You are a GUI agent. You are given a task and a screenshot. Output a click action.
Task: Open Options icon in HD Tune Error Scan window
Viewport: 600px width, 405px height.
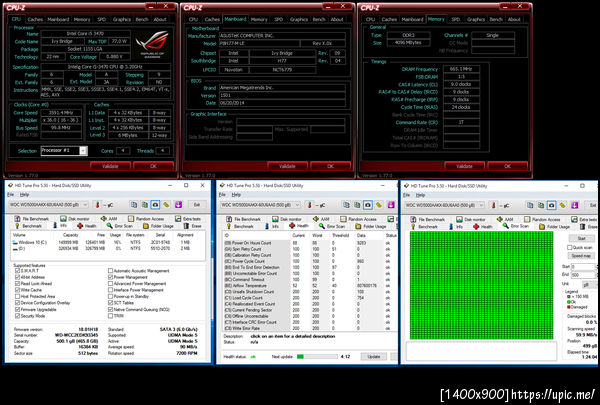tap(562, 205)
